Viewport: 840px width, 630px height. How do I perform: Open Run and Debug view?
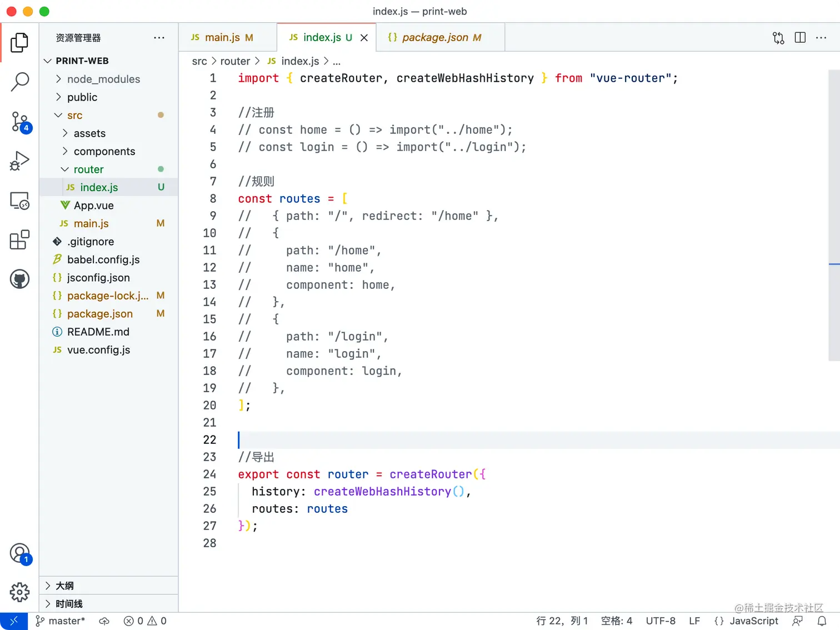pyautogui.click(x=19, y=161)
